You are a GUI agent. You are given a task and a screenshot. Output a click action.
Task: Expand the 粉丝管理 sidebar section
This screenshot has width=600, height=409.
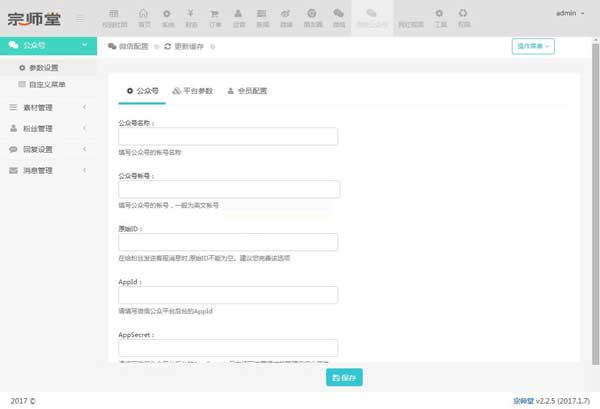pyautogui.click(x=46, y=128)
